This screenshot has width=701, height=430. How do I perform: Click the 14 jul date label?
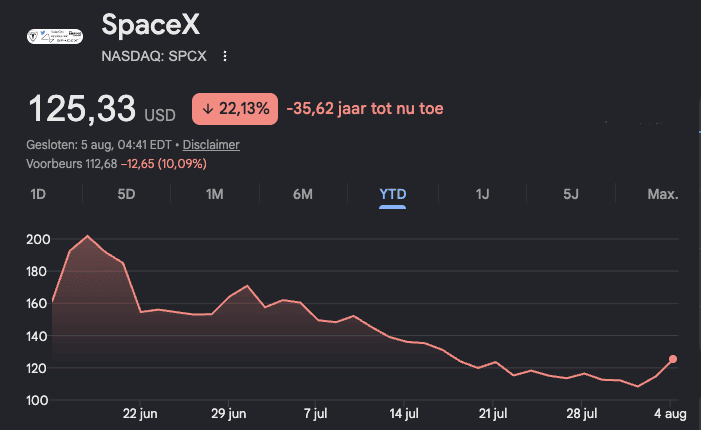point(404,414)
